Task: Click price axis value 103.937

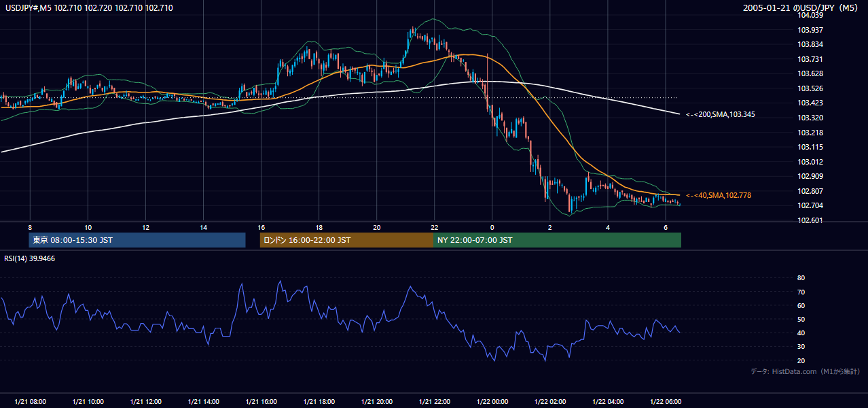Action: click(810, 30)
